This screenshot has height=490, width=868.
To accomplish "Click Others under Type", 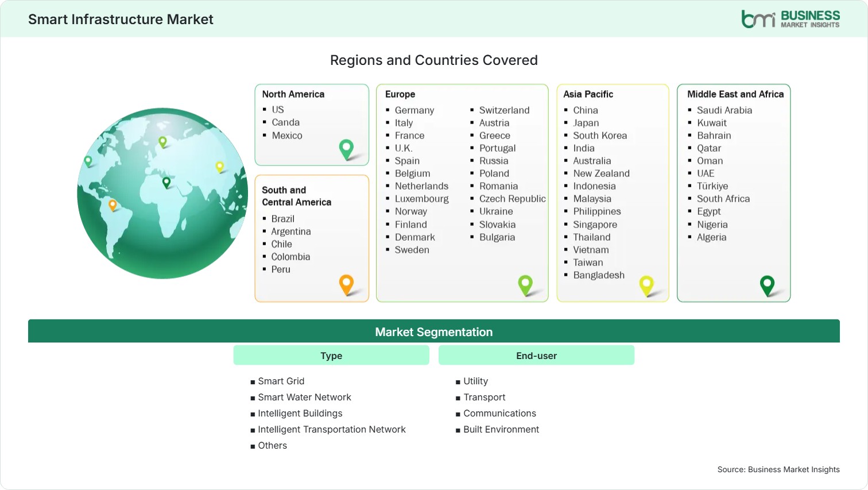I will click(x=273, y=446).
